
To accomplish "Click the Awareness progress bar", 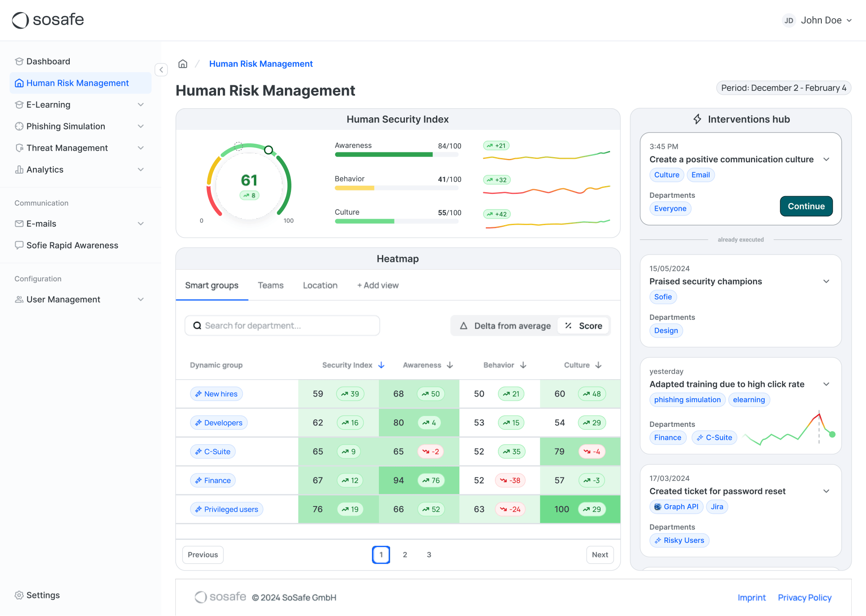I will (396, 155).
